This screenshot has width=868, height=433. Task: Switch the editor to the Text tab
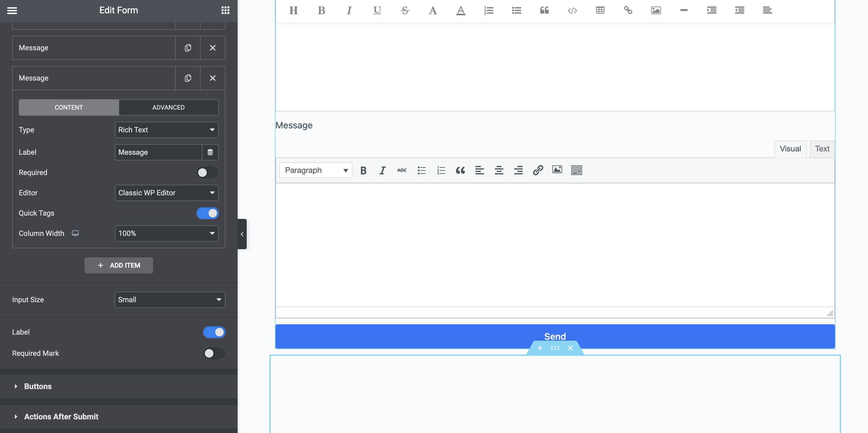(822, 149)
